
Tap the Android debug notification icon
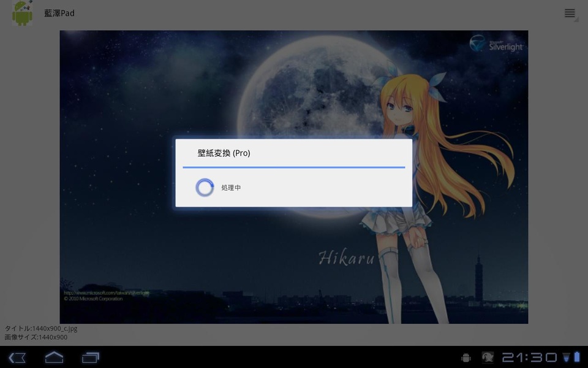[466, 358]
